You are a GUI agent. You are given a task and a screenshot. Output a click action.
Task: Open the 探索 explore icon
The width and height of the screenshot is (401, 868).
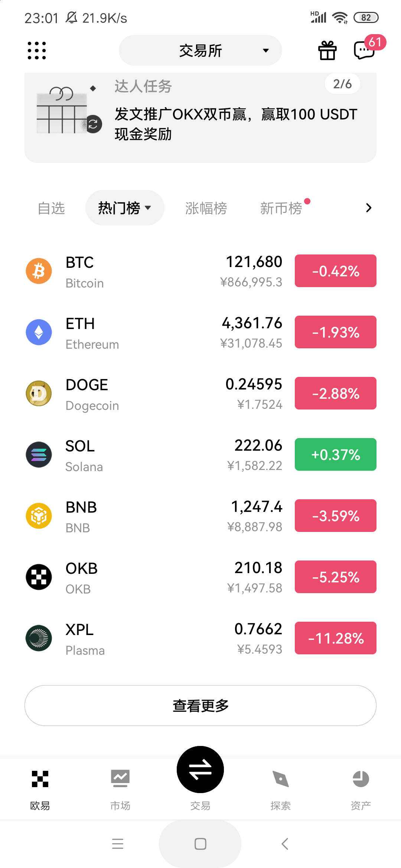click(280, 779)
